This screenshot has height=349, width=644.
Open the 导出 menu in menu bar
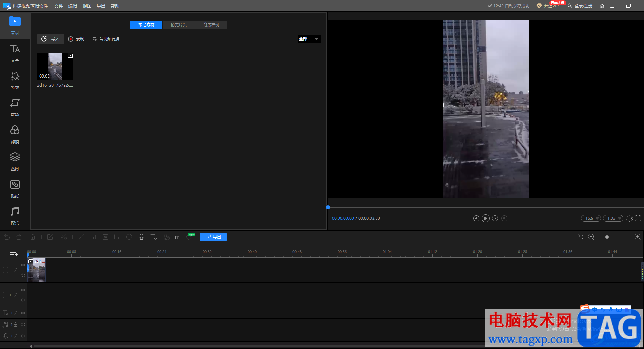pyautogui.click(x=101, y=6)
